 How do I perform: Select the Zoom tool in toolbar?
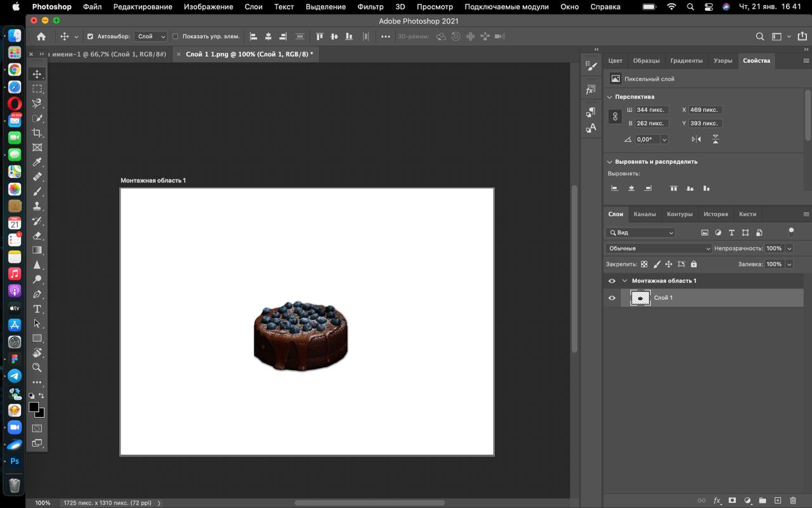point(37,368)
